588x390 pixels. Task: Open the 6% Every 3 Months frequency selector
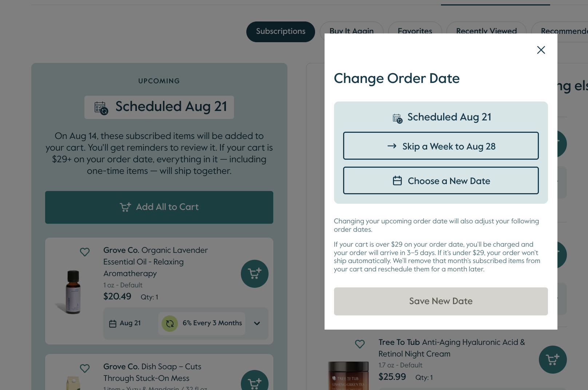point(202,323)
